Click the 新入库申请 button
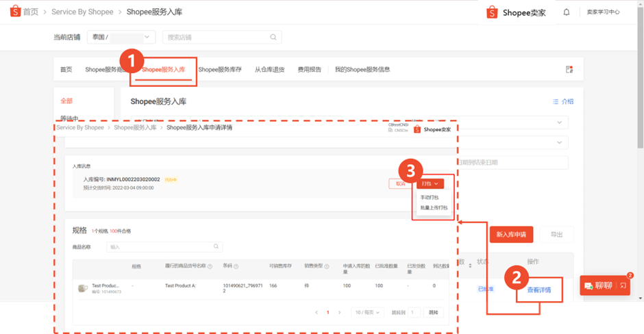The height and width of the screenshot is (334, 644). click(511, 234)
